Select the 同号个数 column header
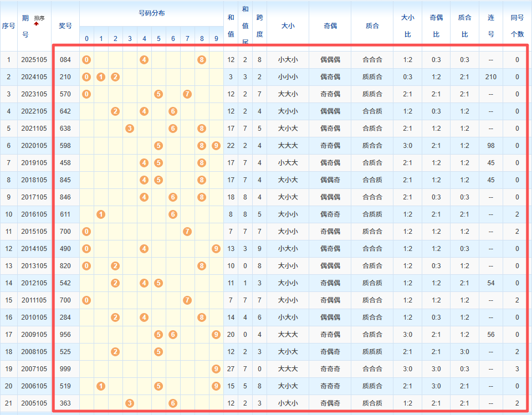 coord(517,25)
